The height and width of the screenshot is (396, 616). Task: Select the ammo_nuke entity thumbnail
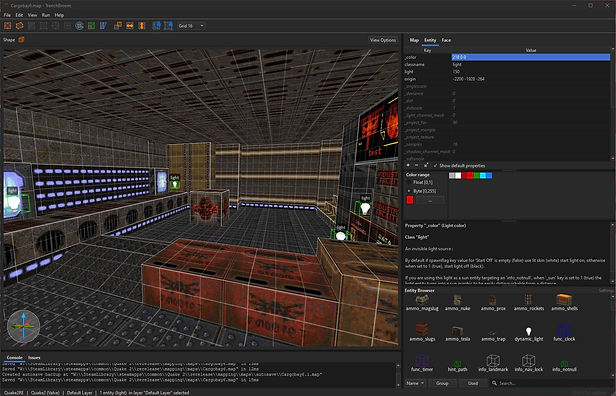457,302
